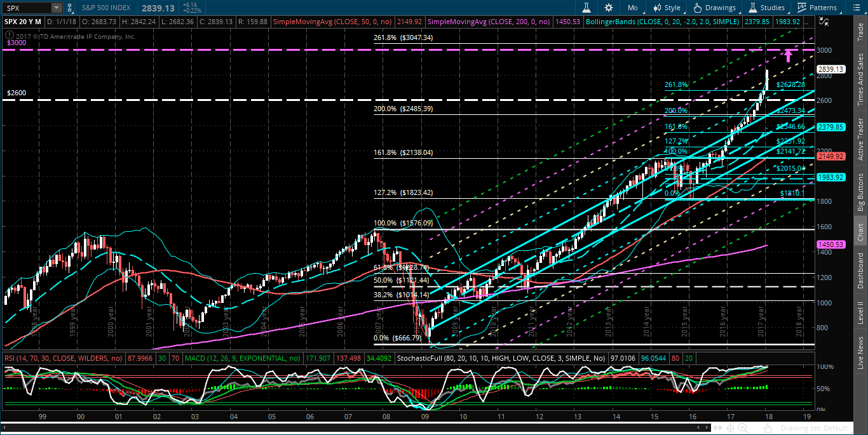Viewport: 868px width, 435px height.
Task: Click the SPX symbol input field
Action: (x=27, y=8)
